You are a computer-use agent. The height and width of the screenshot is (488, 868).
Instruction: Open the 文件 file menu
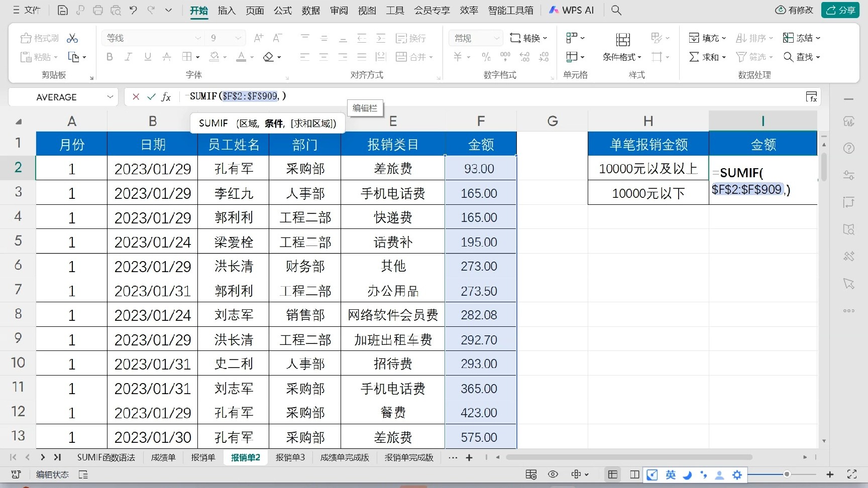point(27,10)
